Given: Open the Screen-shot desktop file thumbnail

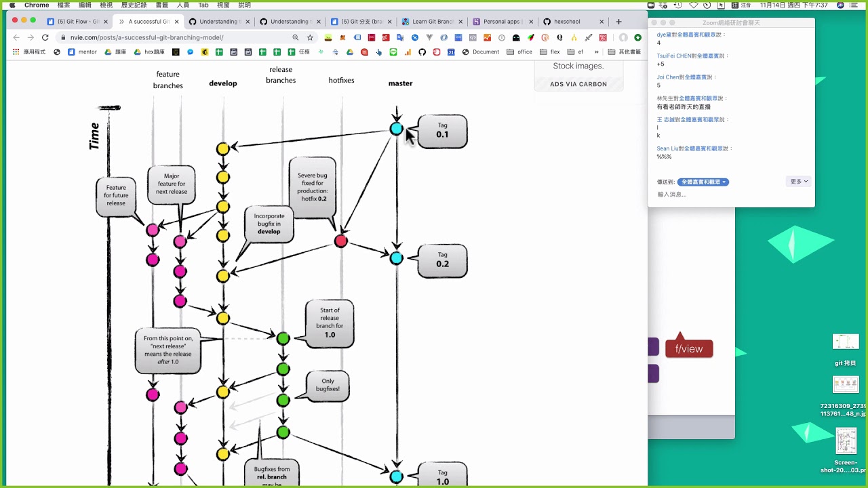Looking at the screenshot, I should (846, 441).
